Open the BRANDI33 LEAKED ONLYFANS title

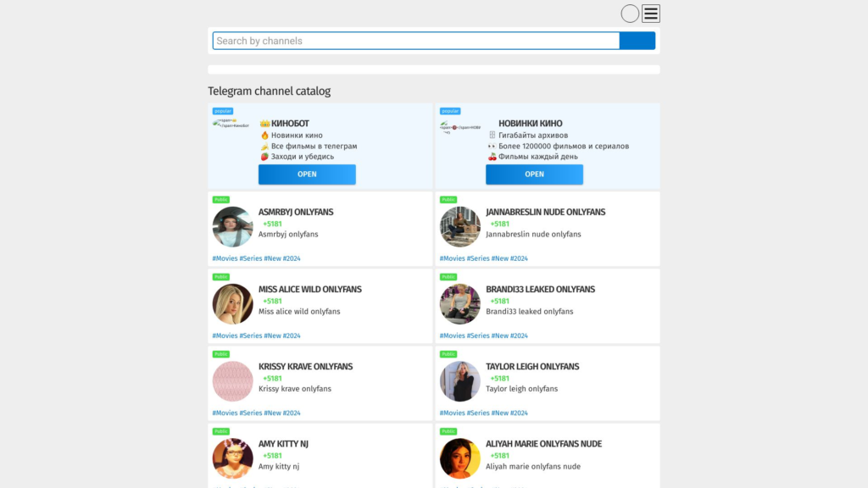tap(540, 290)
